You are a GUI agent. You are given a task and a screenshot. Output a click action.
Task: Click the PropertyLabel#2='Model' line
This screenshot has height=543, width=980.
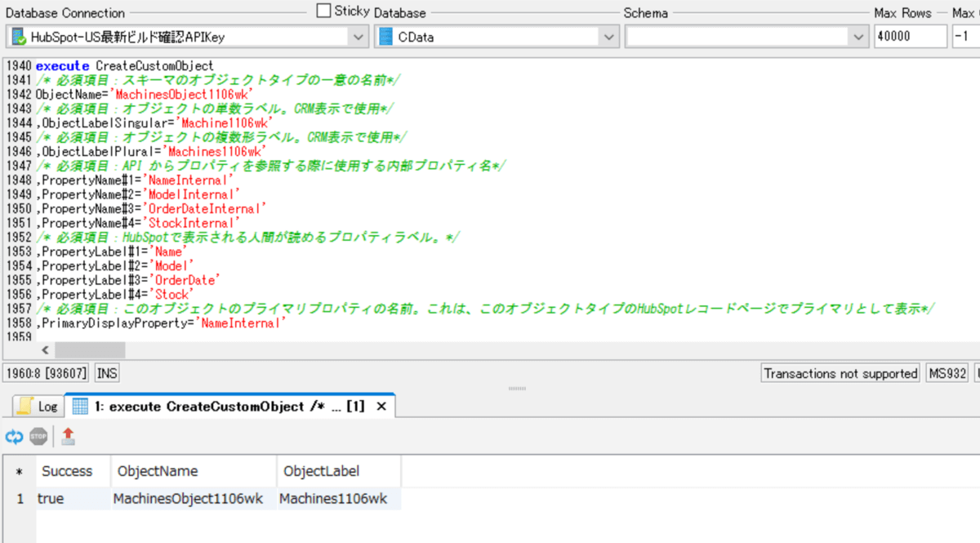point(115,265)
